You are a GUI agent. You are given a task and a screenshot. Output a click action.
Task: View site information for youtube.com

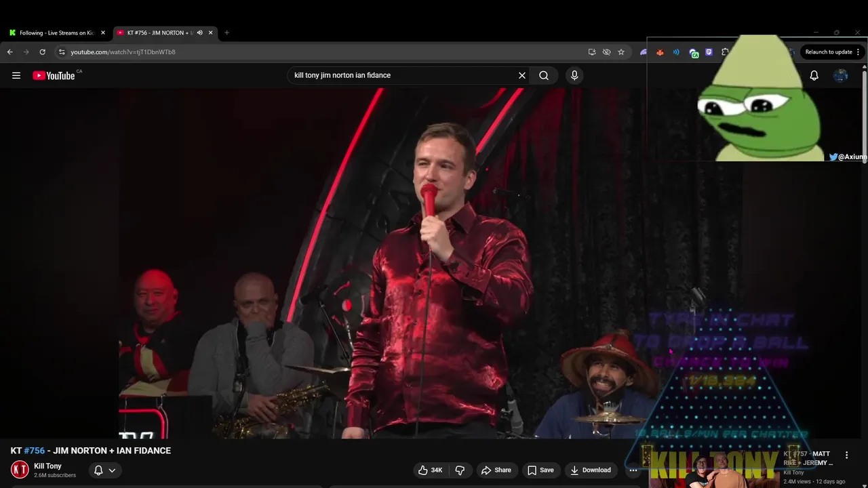(x=62, y=52)
